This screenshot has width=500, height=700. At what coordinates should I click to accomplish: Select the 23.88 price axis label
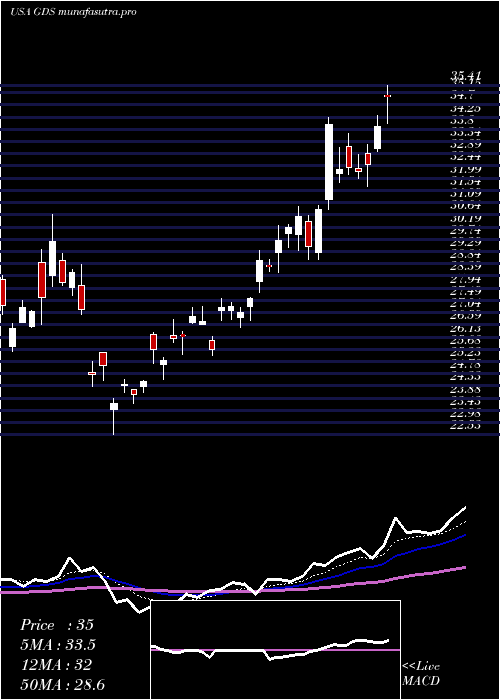465,389
